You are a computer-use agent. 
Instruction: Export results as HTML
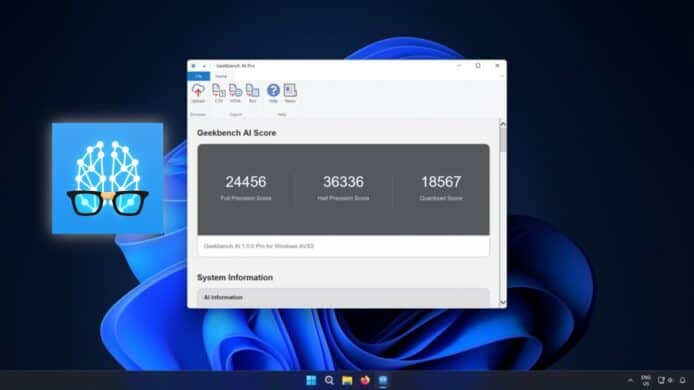pos(235,93)
